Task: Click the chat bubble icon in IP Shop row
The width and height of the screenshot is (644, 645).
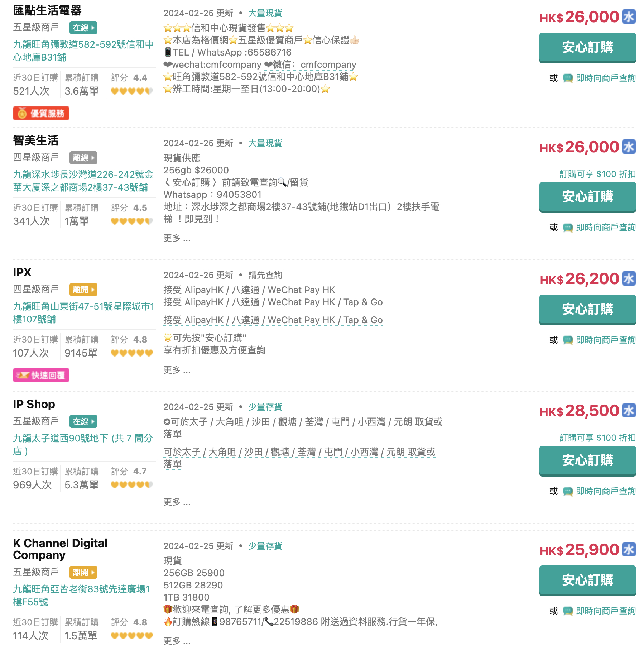Action: pos(568,491)
